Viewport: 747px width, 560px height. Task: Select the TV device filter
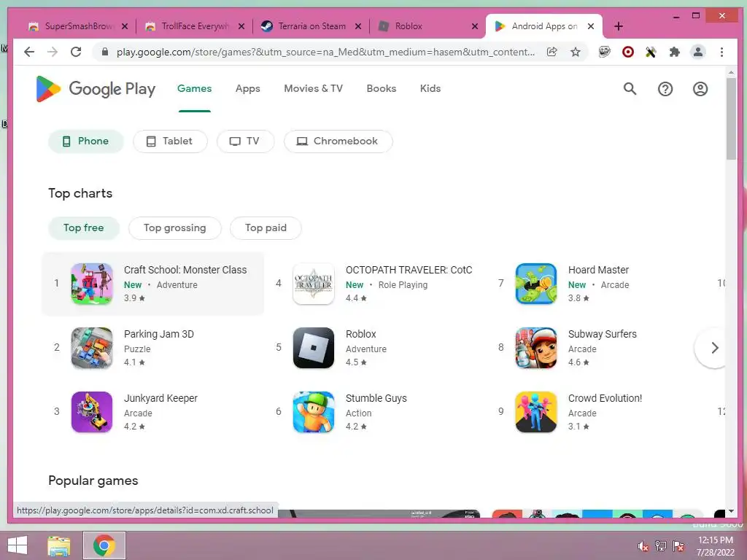tap(245, 141)
